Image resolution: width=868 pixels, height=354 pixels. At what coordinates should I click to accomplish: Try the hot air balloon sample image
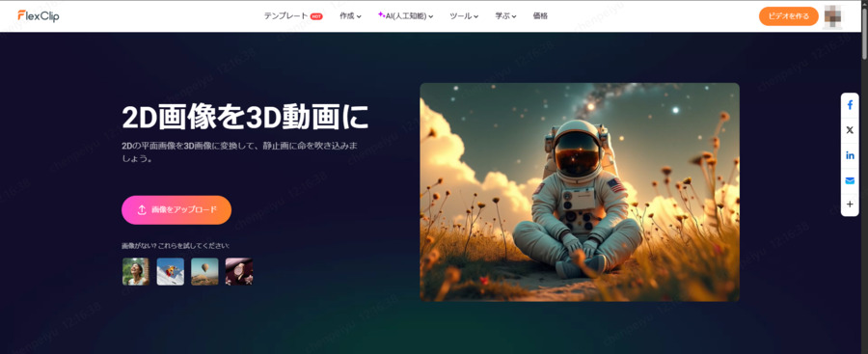coord(204,271)
